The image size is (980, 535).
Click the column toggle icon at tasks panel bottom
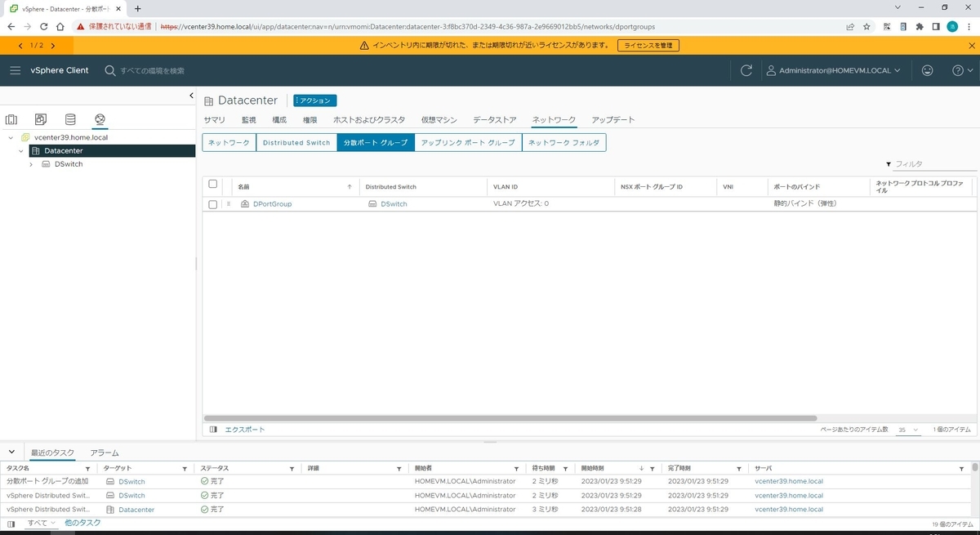pos(11,523)
